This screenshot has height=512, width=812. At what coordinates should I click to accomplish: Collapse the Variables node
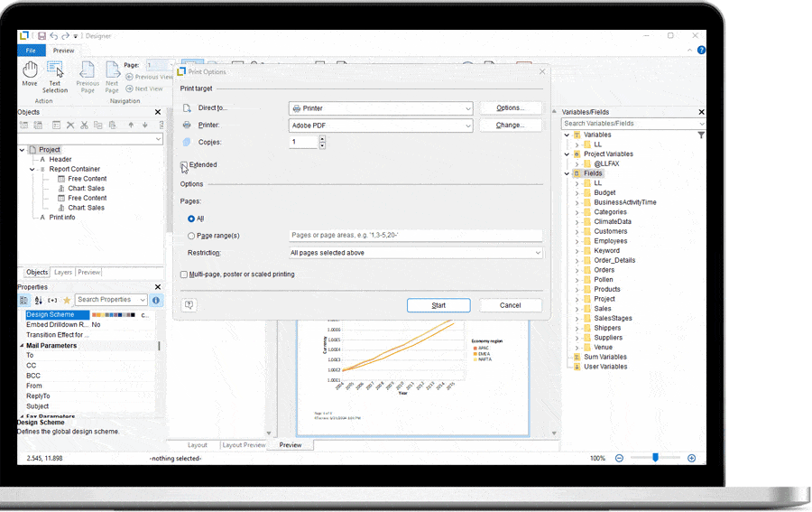[567, 135]
